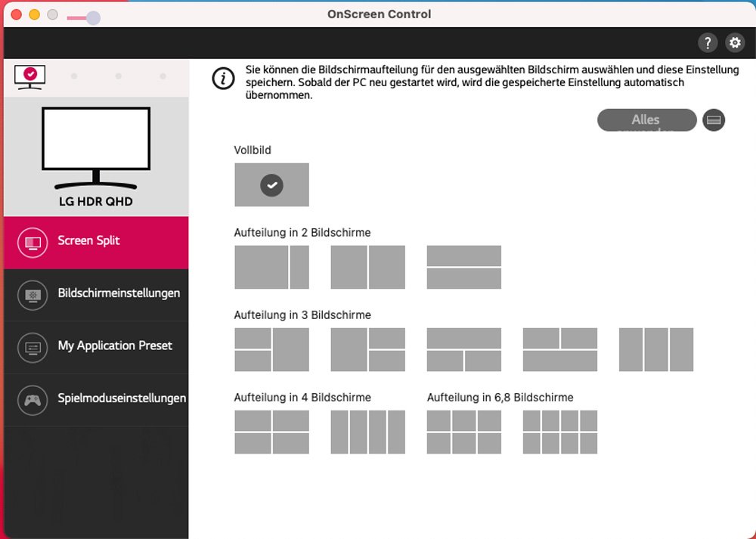Viewport: 756px width, 539px height.
Task: Select the six-screen grid layout
Action: tap(463, 432)
